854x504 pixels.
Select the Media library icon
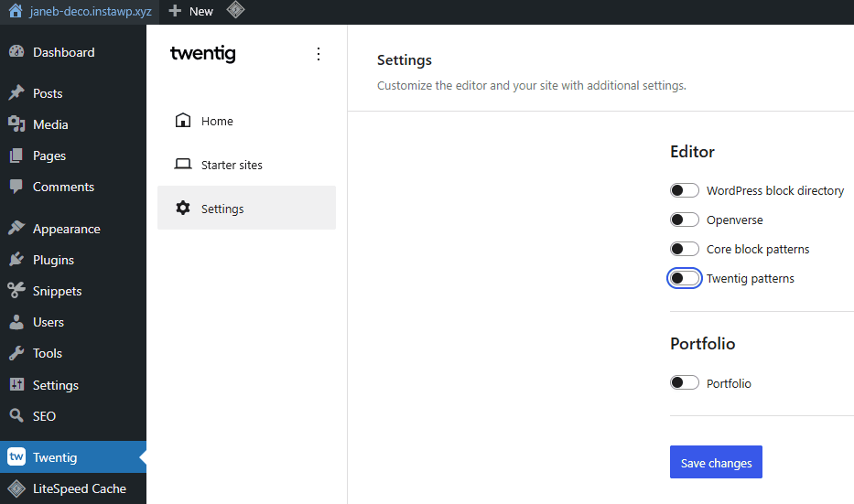pos(16,124)
